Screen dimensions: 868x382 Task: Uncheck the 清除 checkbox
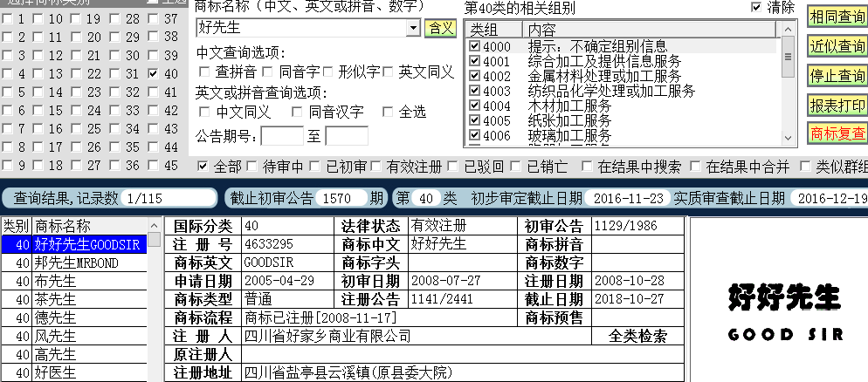click(756, 7)
